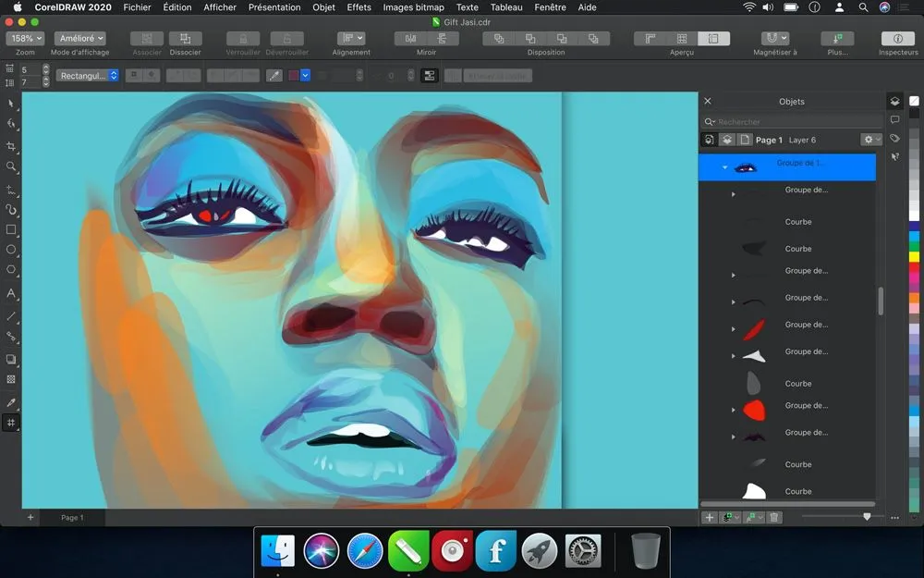Select the Text tool

pos(11,293)
